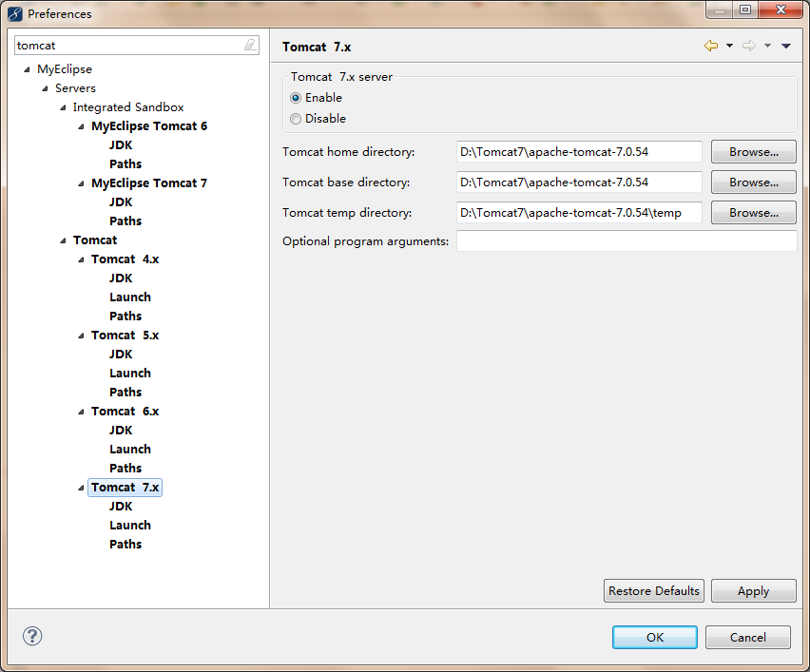The image size is (810, 672).
Task: Open JDK under Tomcat 7.x
Action: (121, 506)
